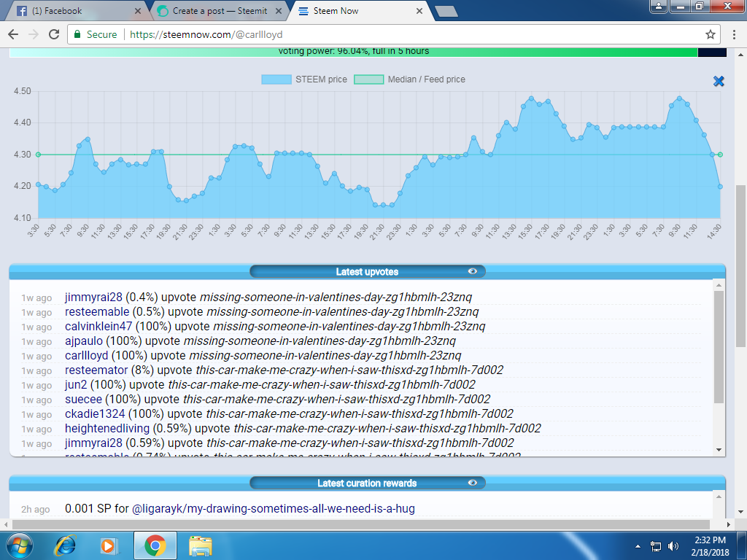Open Chrome's three-dot menu
The image size is (747, 560).
point(734,34)
